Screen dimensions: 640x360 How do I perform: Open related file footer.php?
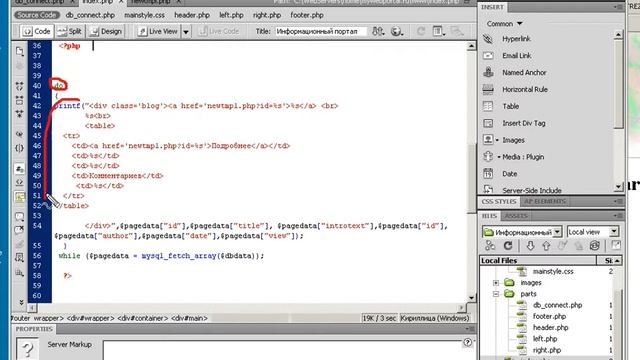tap(307, 15)
